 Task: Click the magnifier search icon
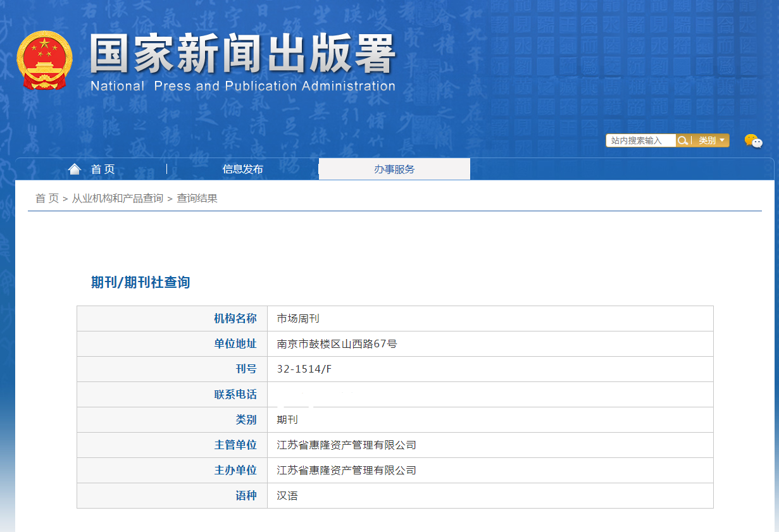click(x=683, y=140)
